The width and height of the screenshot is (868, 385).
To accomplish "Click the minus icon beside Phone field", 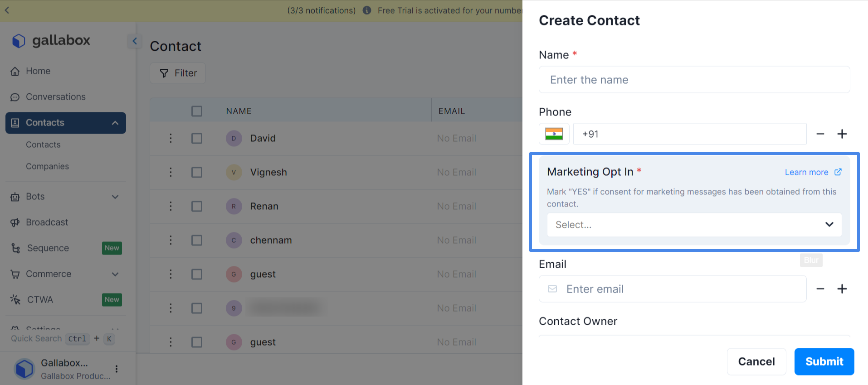I will click(x=820, y=134).
